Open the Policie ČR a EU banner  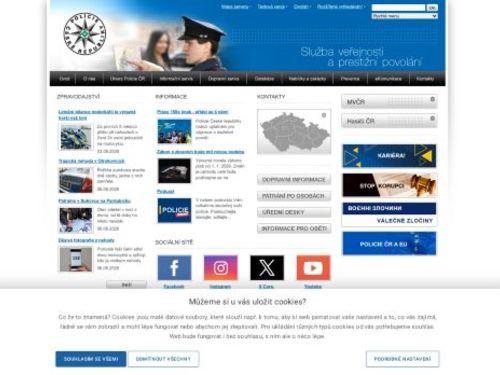(x=389, y=244)
